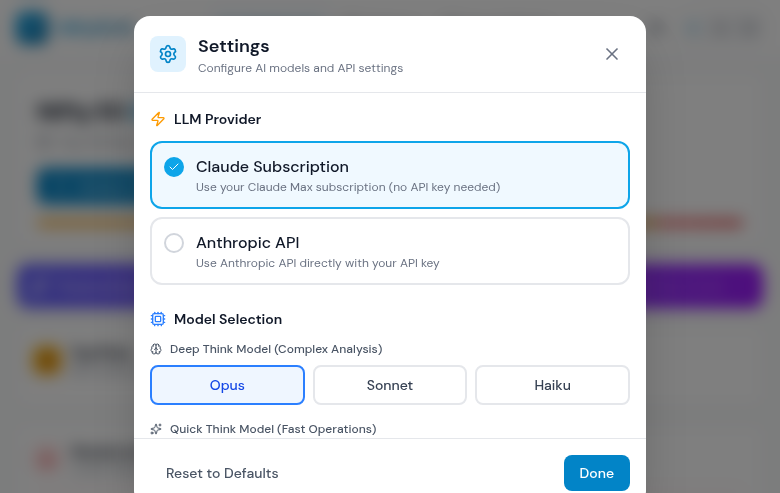
Task: Choose Opus as the Deep Think model
Action: (x=227, y=385)
